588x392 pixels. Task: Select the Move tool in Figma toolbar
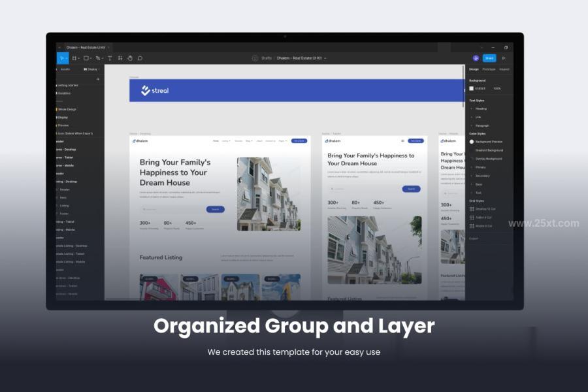62,58
